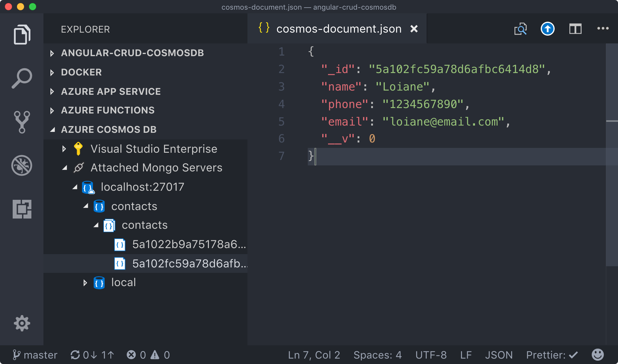Click the Update to Cloud upload icon
This screenshot has height=364, width=618.
[x=547, y=29]
